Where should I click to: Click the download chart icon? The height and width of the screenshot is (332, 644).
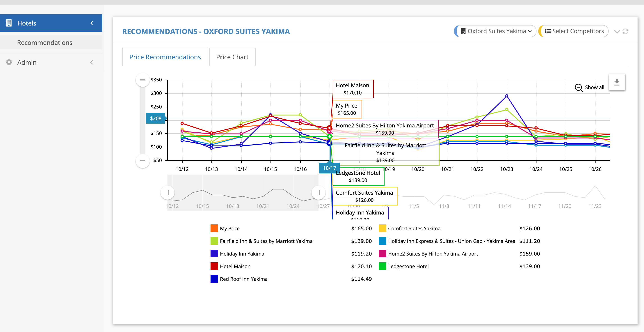coord(617,82)
